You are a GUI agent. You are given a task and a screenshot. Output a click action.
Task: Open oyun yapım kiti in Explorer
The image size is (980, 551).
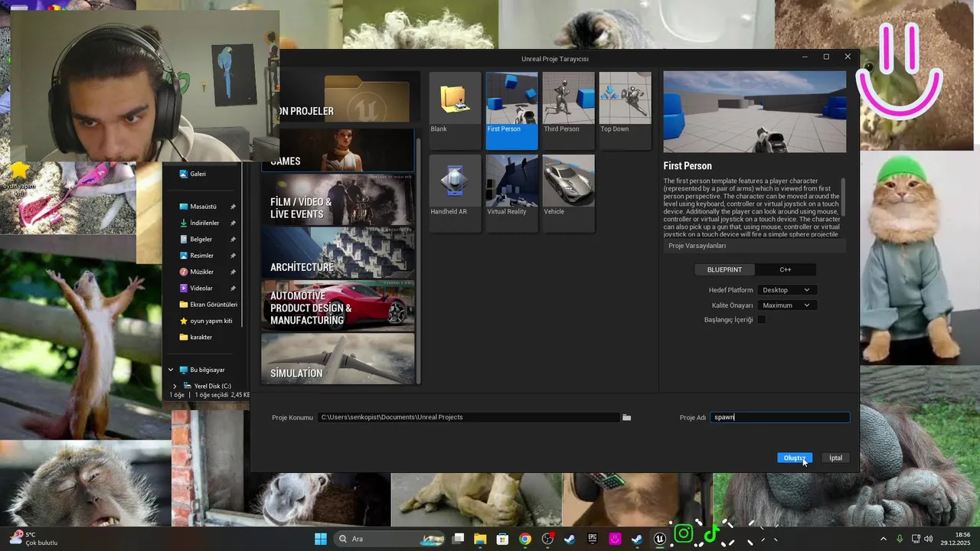[206, 321]
